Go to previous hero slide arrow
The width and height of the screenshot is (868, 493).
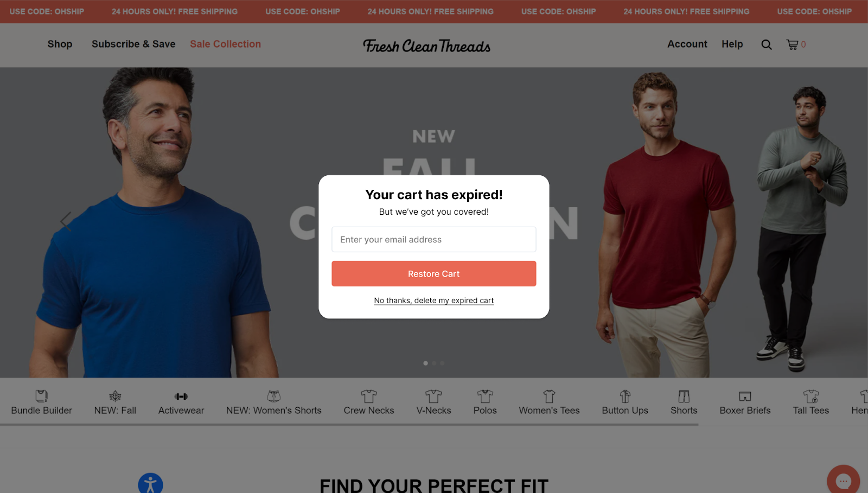tap(66, 221)
